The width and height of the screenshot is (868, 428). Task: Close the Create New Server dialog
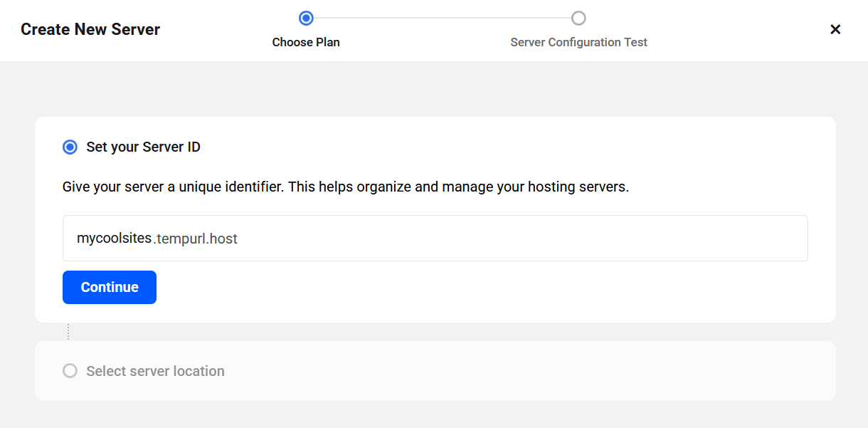tap(835, 29)
